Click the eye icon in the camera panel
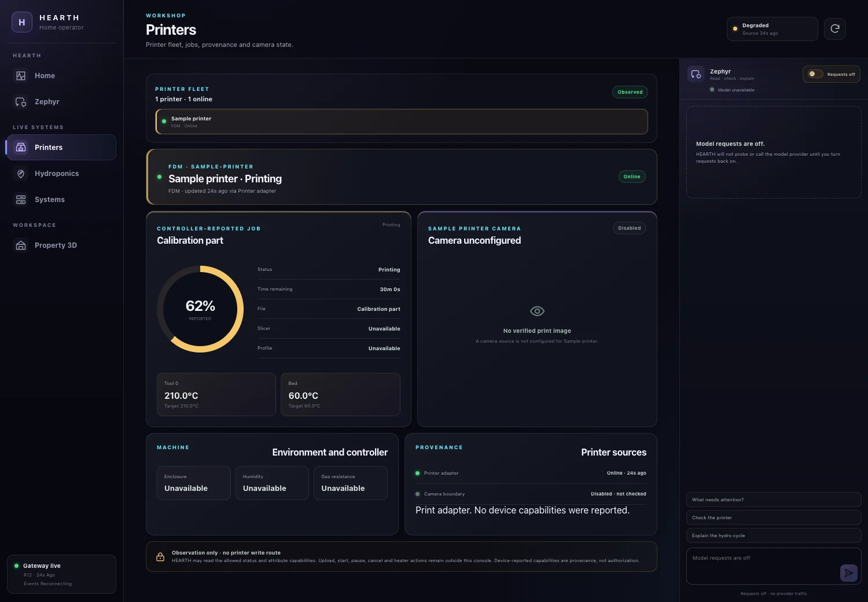 (x=537, y=311)
